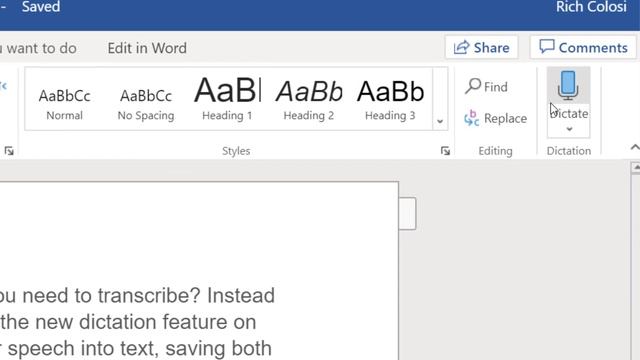Image resolution: width=640 pixels, height=360 pixels.
Task: Choose Edit in Word
Action: pos(147,48)
